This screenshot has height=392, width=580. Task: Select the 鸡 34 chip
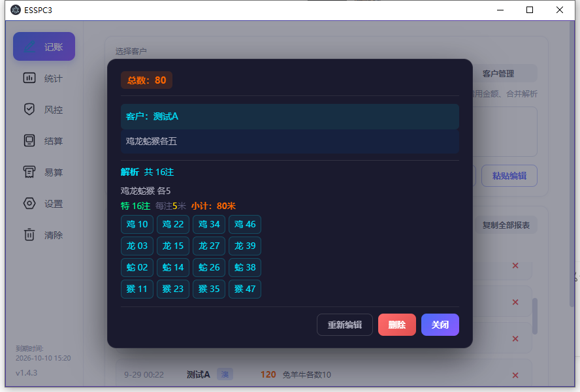click(209, 224)
